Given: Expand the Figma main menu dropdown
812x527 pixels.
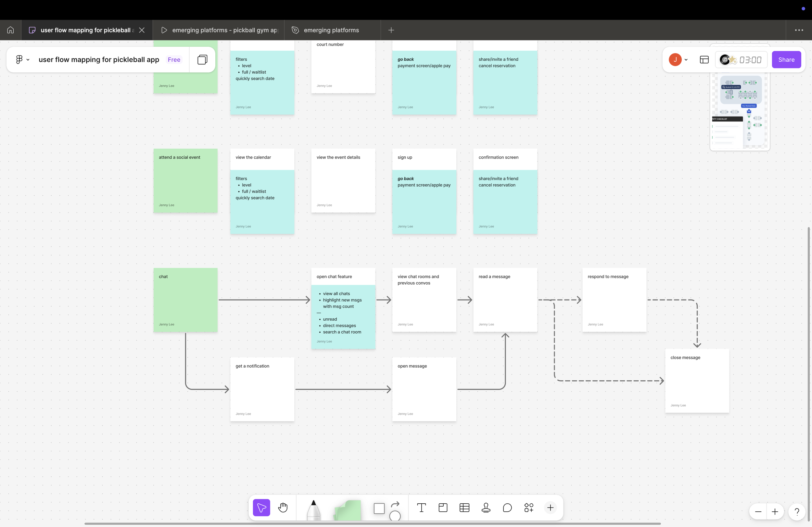Looking at the screenshot, I should pos(22,60).
